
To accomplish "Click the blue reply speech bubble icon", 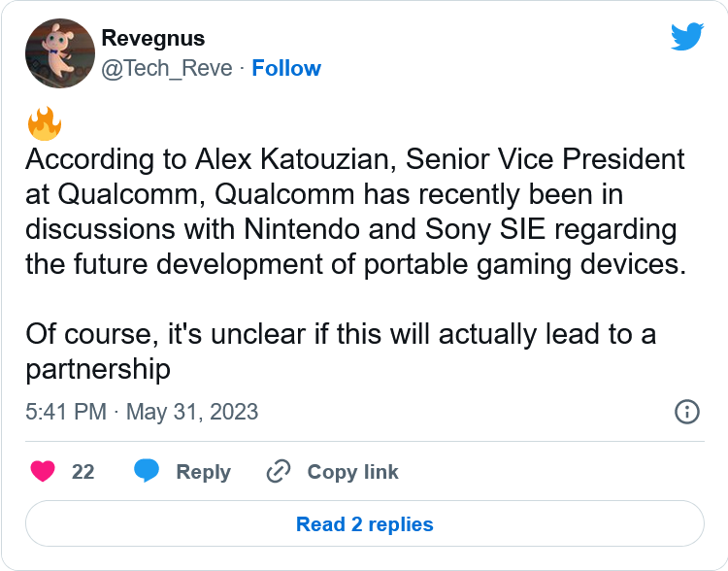I will pos(147,471).
